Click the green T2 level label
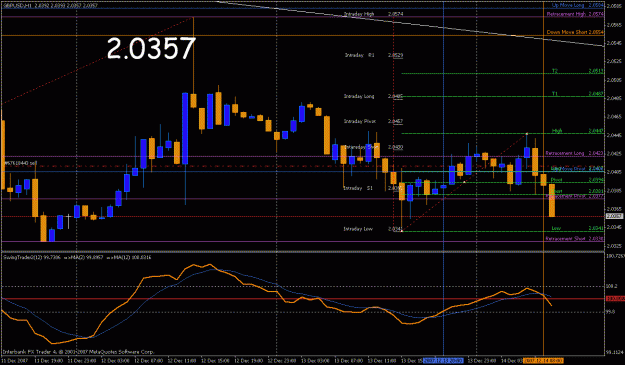Image resolution: width=625 pixels, height=365 pixels. click(555, 71)
